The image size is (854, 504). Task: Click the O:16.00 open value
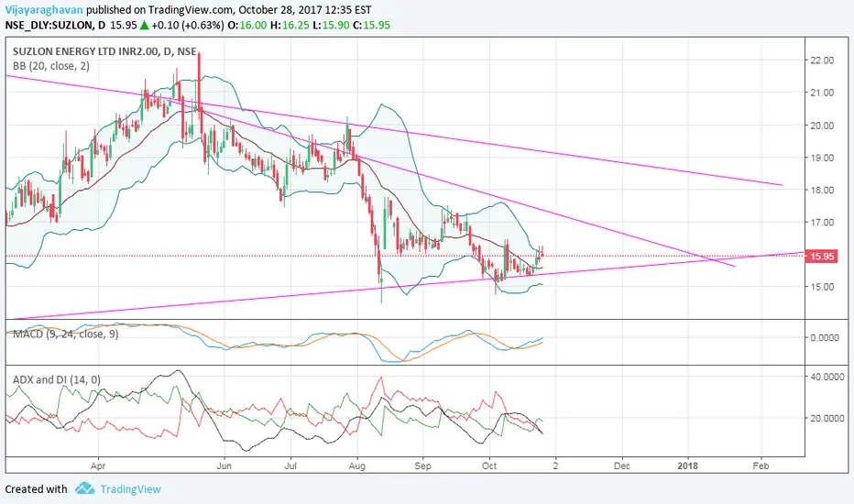click(x=247, y=25)
